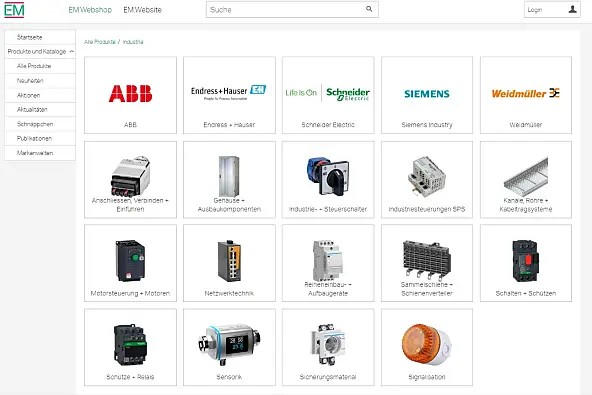
Task: Go to EM.Webshop tab
Action: click(90, 10)
